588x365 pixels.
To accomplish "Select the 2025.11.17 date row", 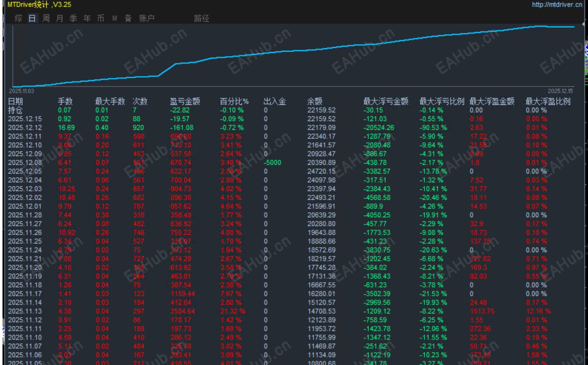I will pyautogui.click(x=25, y=294).
